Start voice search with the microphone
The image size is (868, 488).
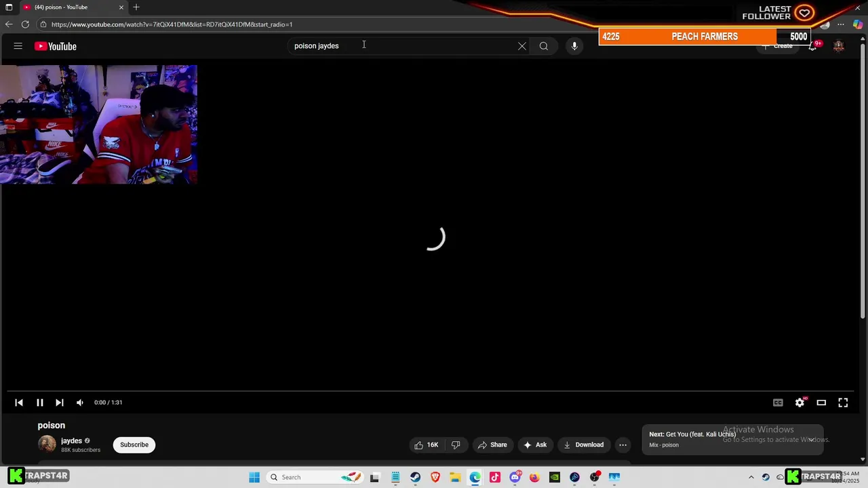point(574,46)
